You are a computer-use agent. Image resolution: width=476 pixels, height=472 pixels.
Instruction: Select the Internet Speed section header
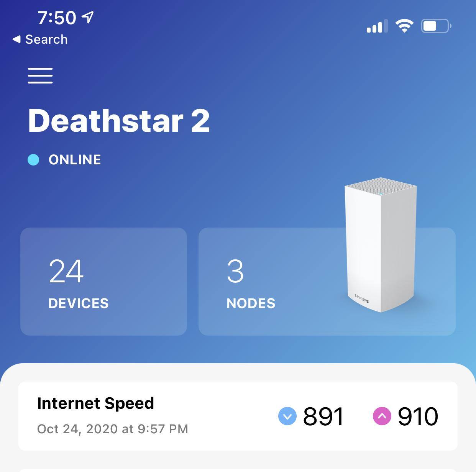point(95,403)
